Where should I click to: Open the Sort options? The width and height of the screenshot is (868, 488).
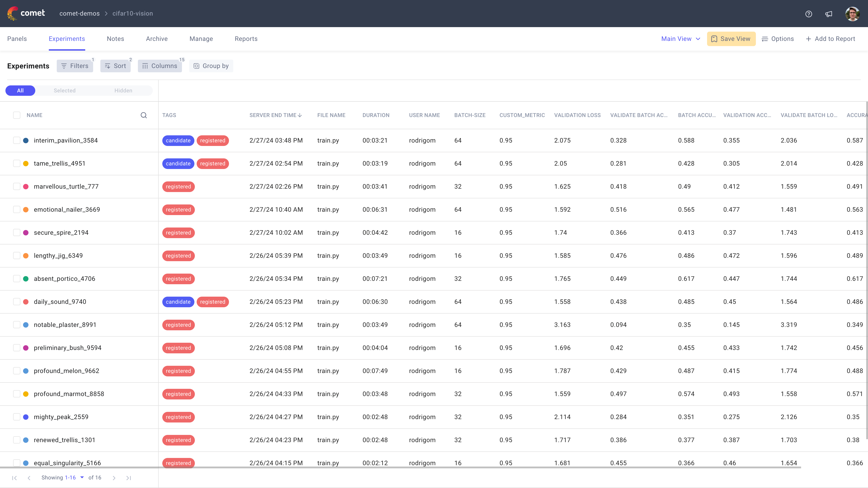click(x=115, y=66)
